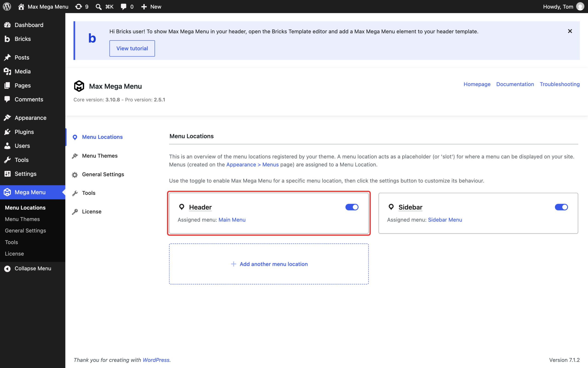This screenshot has height=368, width=588.
Task: Open General Settings submenu under Mega Menu
Action: pyautogui.click(x=25, y=230)
